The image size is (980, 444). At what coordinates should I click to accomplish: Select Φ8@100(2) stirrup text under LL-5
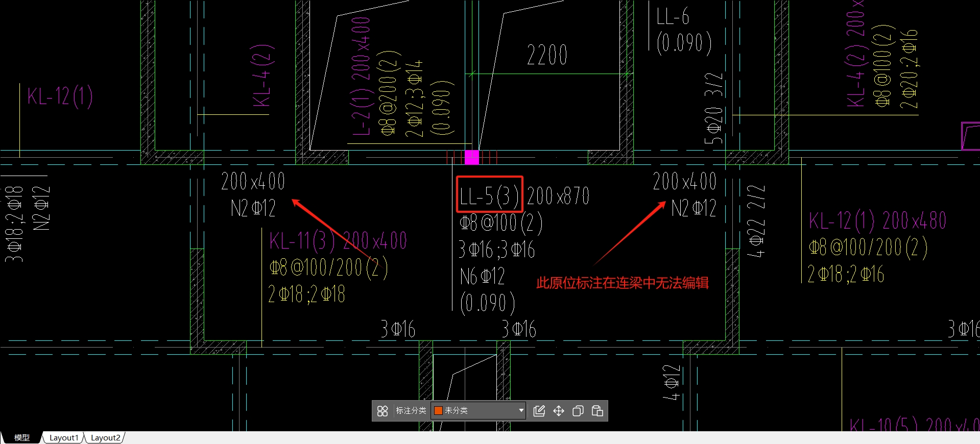point(500,223)
